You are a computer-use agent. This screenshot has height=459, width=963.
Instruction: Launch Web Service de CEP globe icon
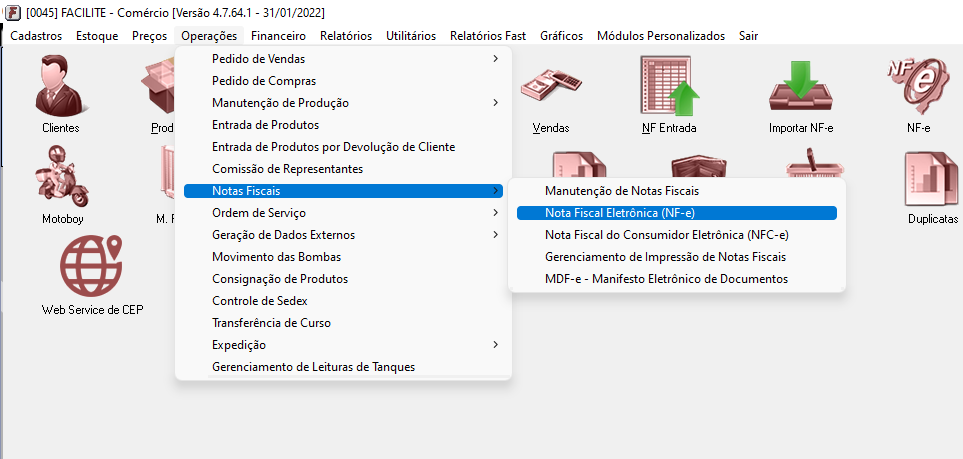pos(91,266)
